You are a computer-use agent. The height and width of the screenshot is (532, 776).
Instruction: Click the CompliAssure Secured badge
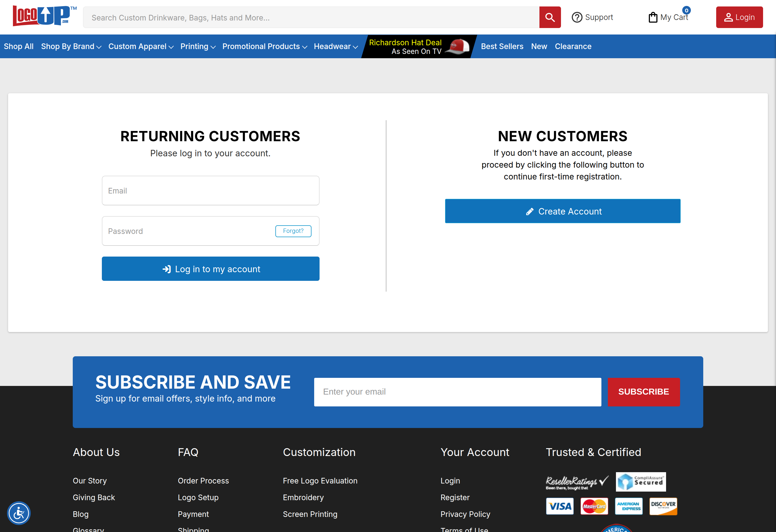tap(640, 482)
